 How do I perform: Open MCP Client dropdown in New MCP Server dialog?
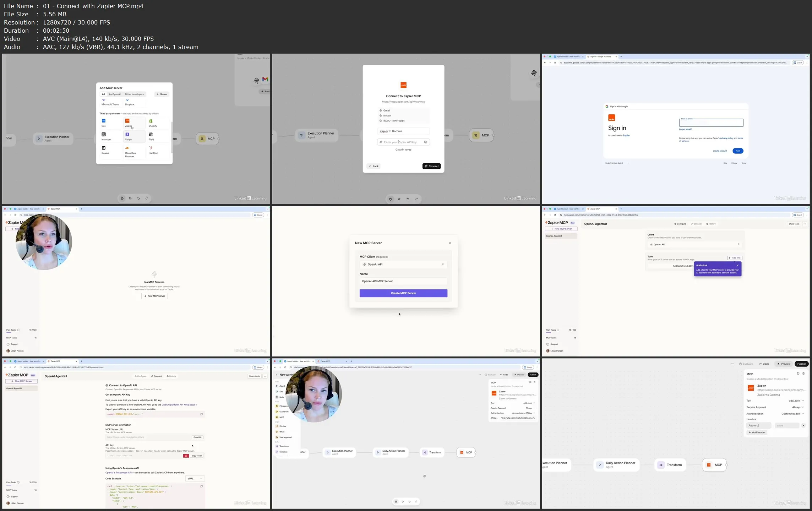pyautogui.click(x=403, y=264)
